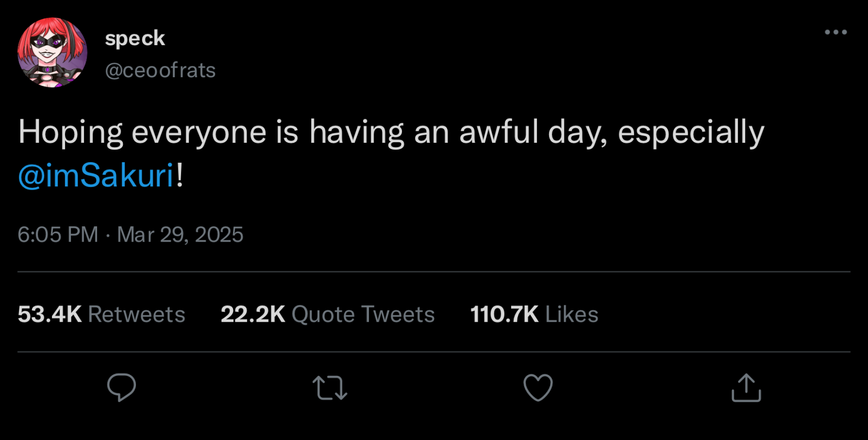Retweet this post using the arrows icon
Screen dimensions: 868x440
coord(330,387)
